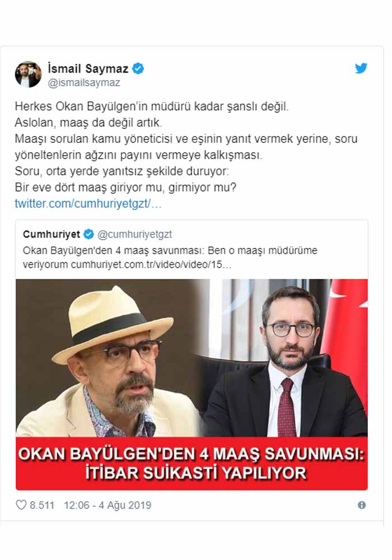Open İsmail Saymaz's profile avatar
Image resolution: width=392 pixels, height=560 pixels.
pyautogui.click(x=28, y=74)
